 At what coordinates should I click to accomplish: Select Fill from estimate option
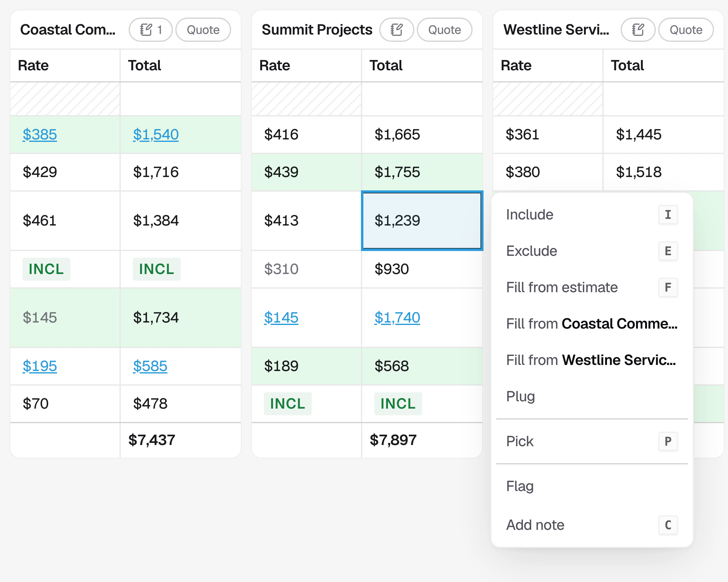coord(592,287)
